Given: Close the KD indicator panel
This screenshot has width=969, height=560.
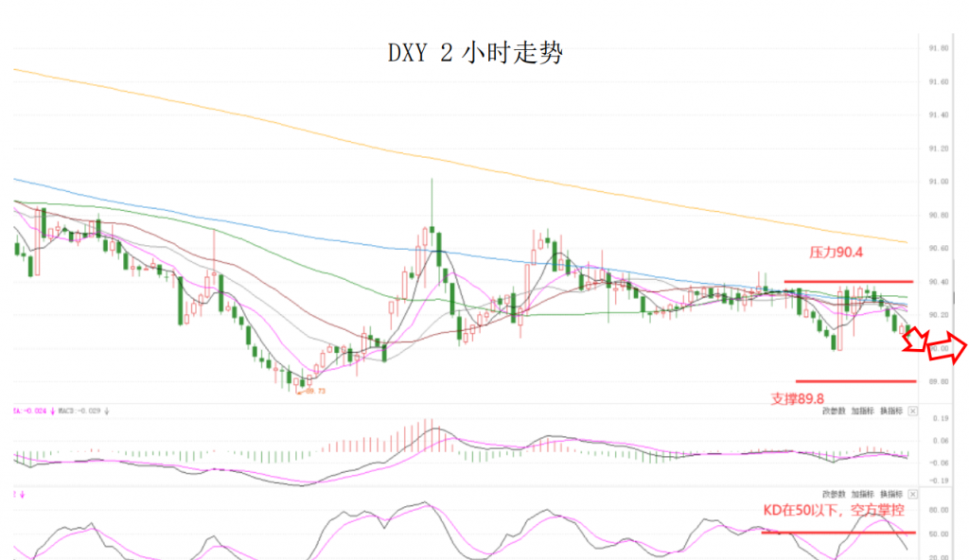Looking at the screenshot, I should click(912, 494).
